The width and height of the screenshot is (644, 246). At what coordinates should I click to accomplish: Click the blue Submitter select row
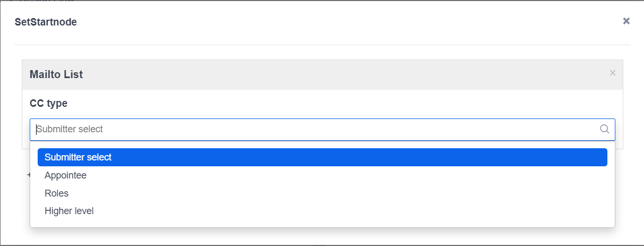[x=322, y=157]
